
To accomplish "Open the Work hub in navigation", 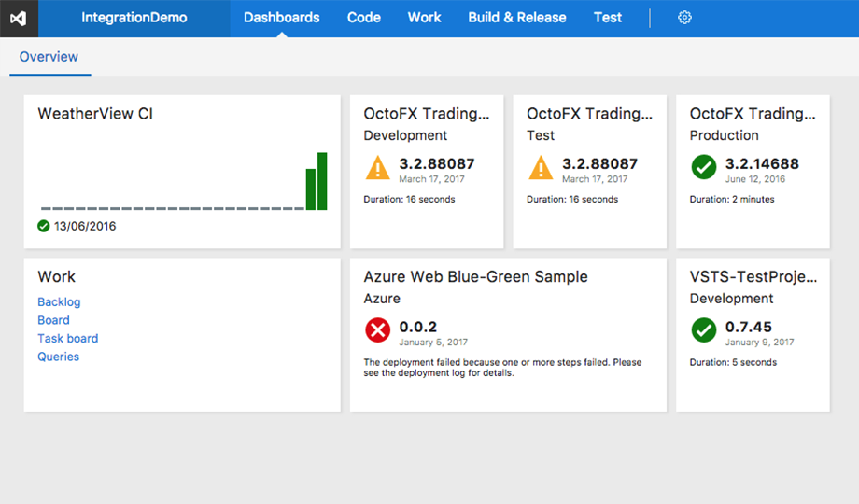I will pyautogui.click(x=424, y=18).
